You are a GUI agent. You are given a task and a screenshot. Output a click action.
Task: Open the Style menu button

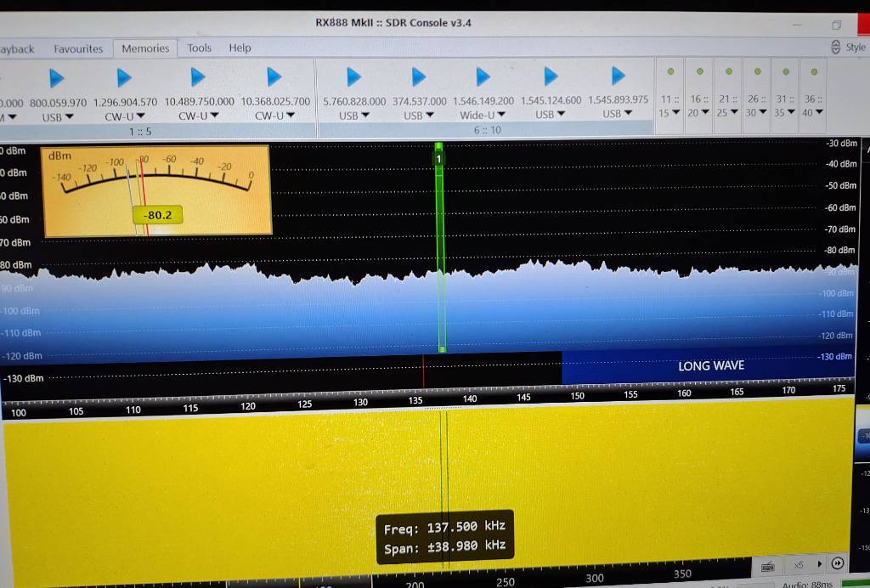[848, 47]
